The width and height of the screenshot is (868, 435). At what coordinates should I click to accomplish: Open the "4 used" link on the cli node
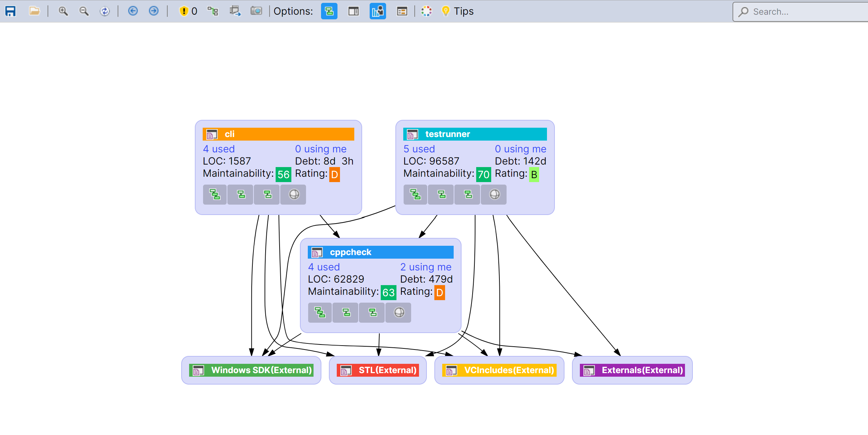tap(218, 149)
